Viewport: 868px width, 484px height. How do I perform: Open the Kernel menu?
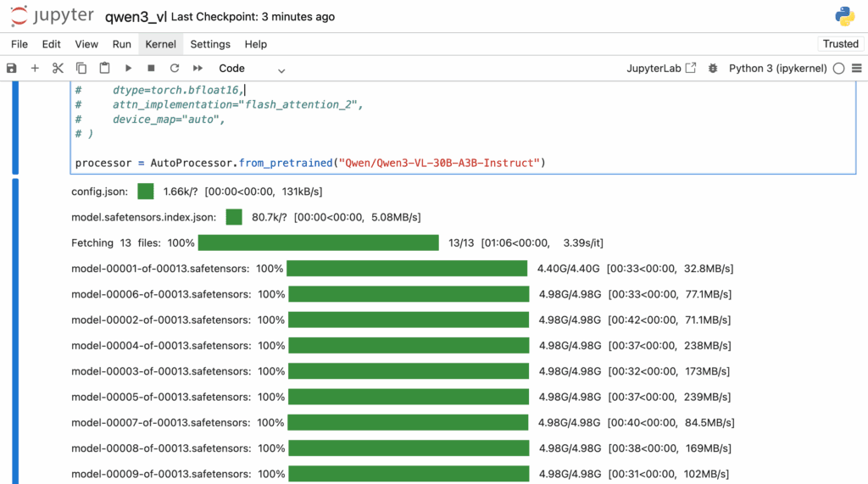[x=160, y=44]
